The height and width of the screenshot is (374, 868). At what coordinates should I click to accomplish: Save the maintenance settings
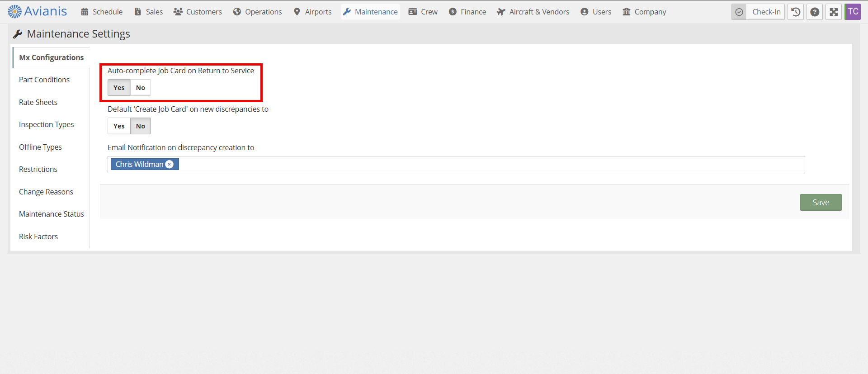pos(821,203)
